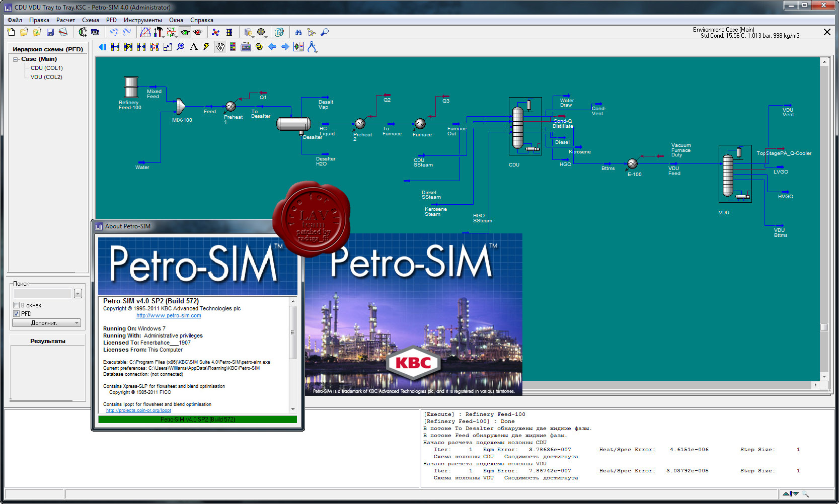839x504 pixels.
Task: Click the Поиск search input field
Action: [42, 293]
